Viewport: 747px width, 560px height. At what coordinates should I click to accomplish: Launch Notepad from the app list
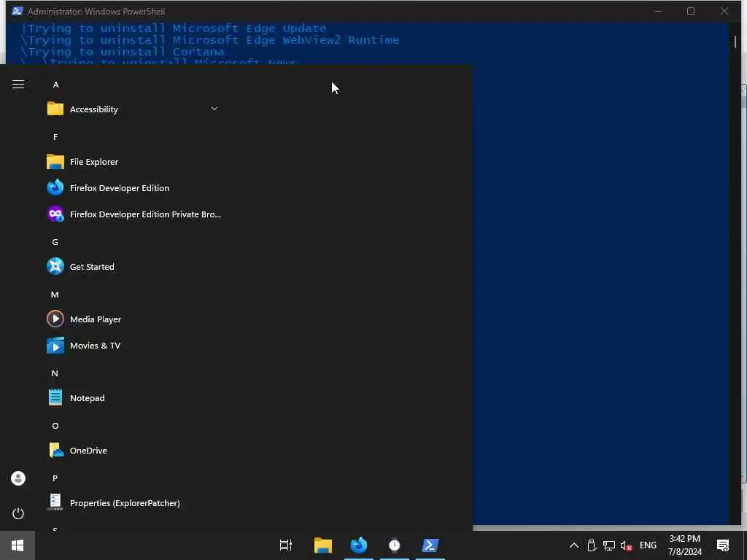pyautogui.click(x=133, y=397)
